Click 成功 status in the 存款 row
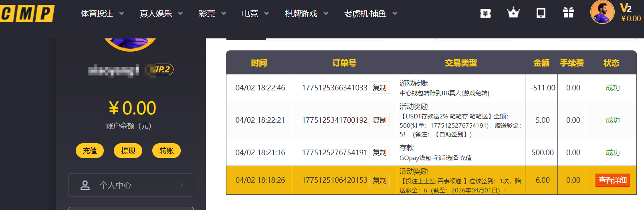Viewport: 644px width, 210px height. click(612, 152)
